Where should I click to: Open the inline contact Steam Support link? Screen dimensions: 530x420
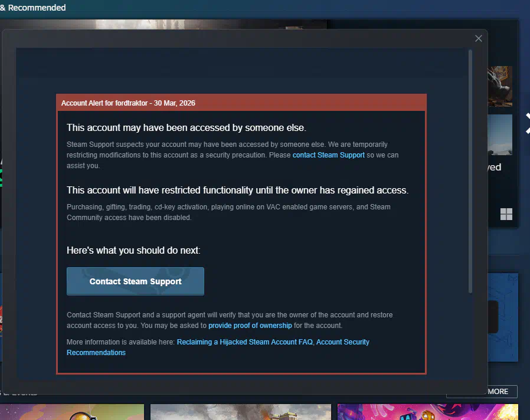click(329, 155)
